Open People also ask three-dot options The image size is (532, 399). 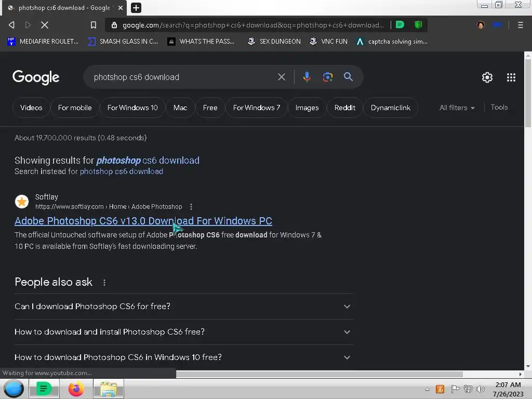point(104,282)
